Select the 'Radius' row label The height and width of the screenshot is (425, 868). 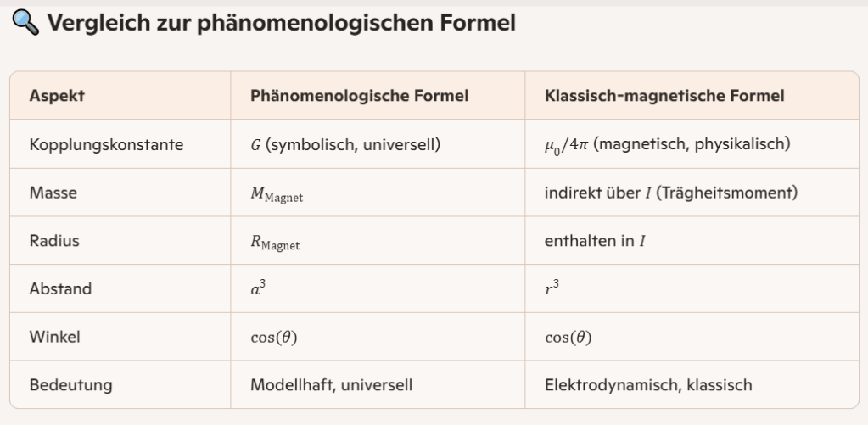pos(54,241)
